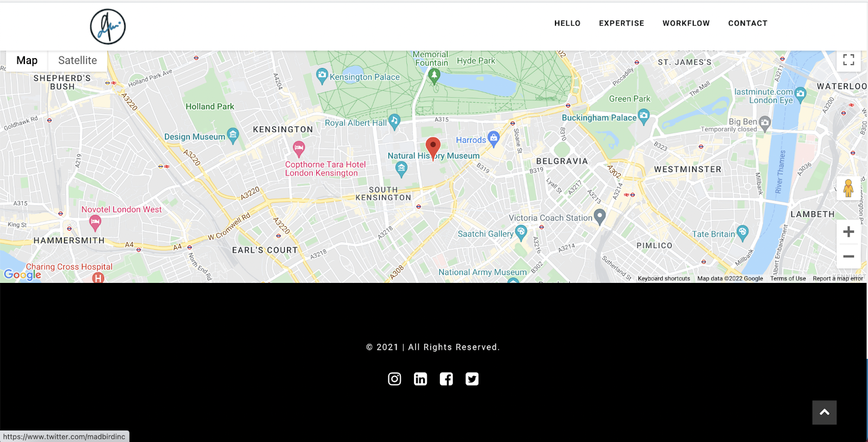Switch to the Map view tab

tap(27, 60)
